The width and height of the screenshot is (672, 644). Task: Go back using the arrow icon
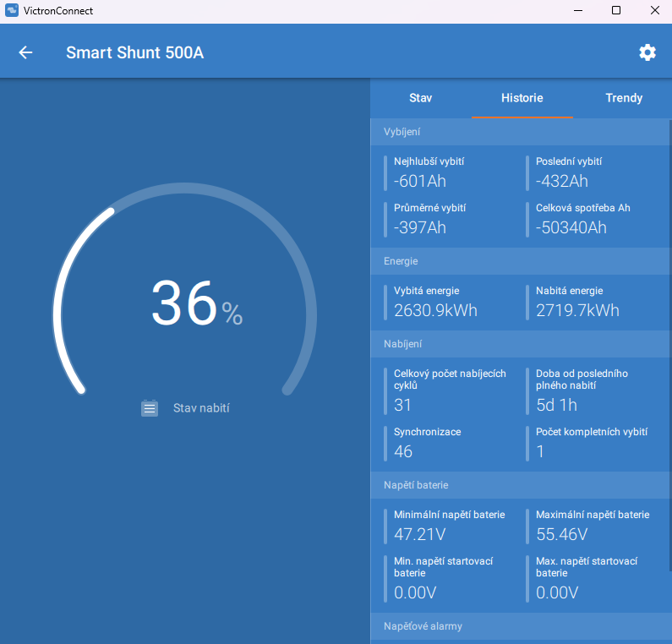point(25,52)
